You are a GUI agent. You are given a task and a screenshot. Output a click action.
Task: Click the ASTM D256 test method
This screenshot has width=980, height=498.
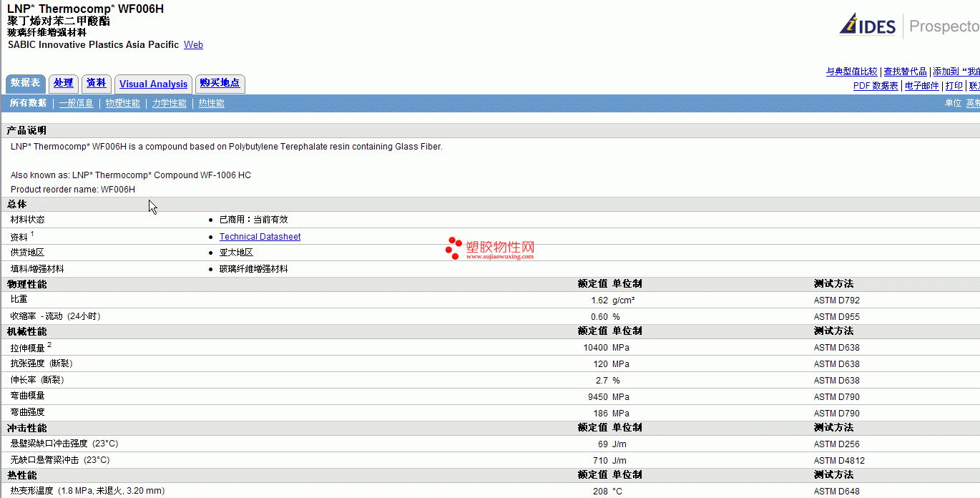837,444
